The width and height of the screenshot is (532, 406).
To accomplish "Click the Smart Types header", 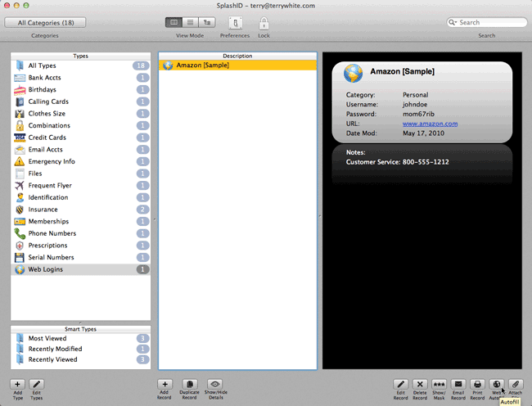I will pyautogui.click(x=81, y=329).
